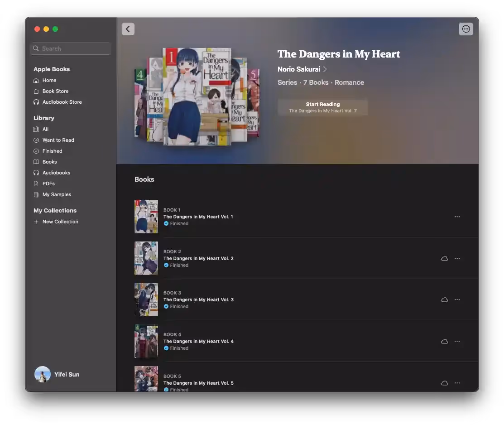The height and width of the screenshot is (425, 504).
Task: Open The Dangers in My Heart Vol. 4 title
Action: click(199, 341)
